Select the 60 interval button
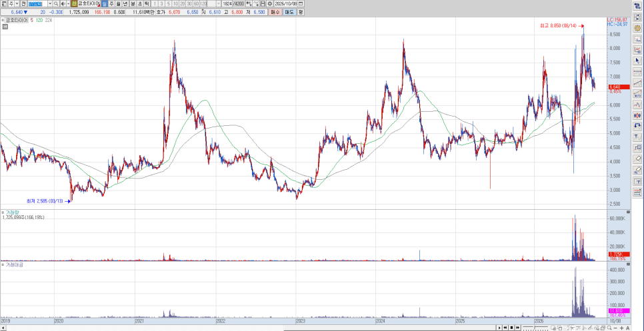644x331 pixels. pyautogui.click(x=196, y=3)
